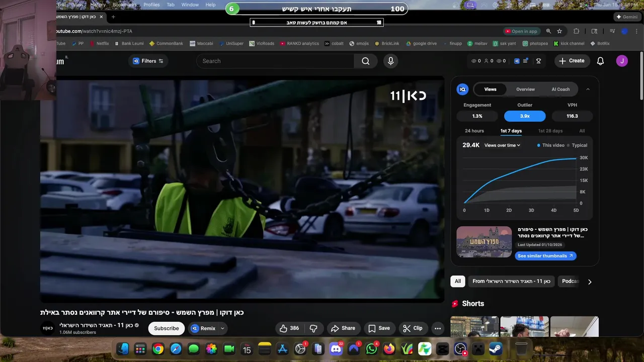Open vidIQ list icon with blue dot
Image resolution: width=644 pixels, height=362 pixels.
(526, 61)
